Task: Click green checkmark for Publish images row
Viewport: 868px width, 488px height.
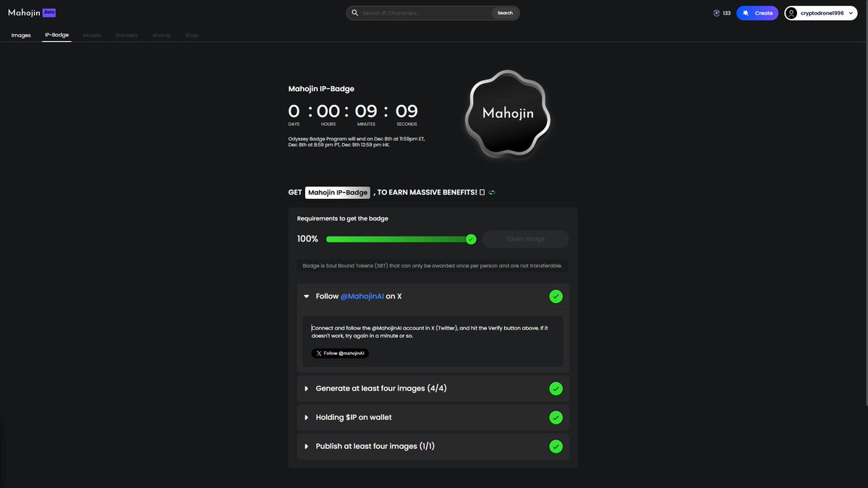Action: (x=556, y=446)
